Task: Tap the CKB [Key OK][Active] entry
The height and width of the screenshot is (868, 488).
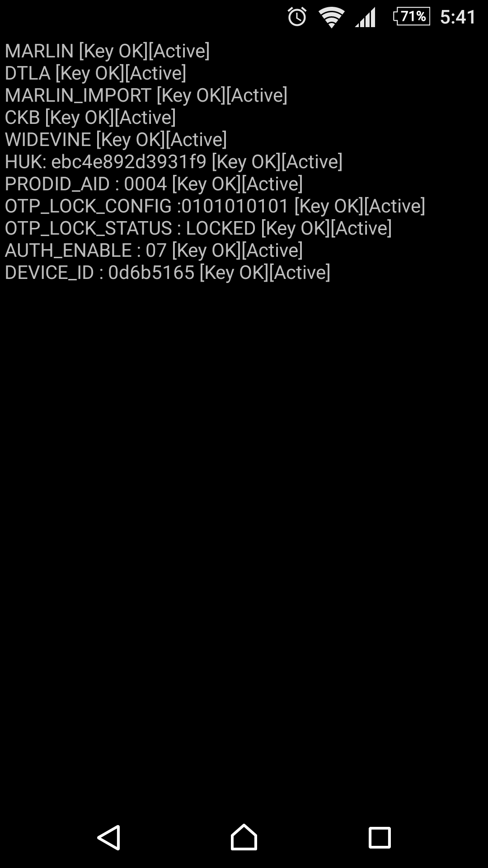Action: [90, 118]
